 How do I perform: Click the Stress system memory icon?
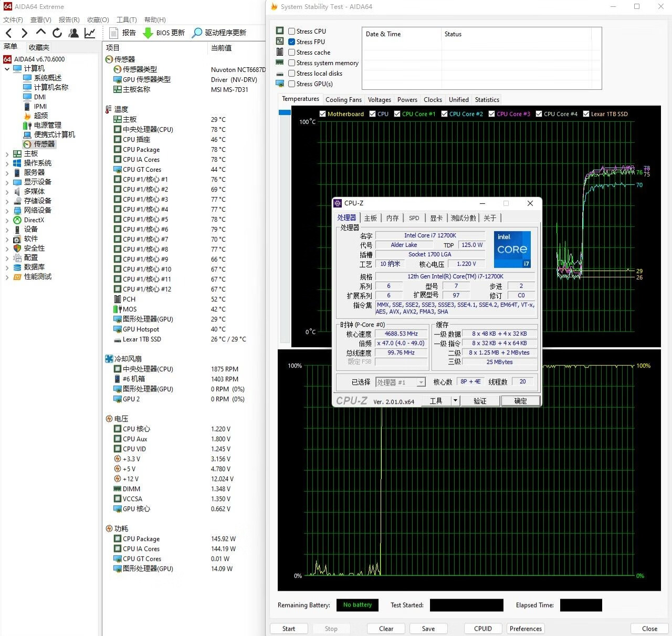(280, 62)
